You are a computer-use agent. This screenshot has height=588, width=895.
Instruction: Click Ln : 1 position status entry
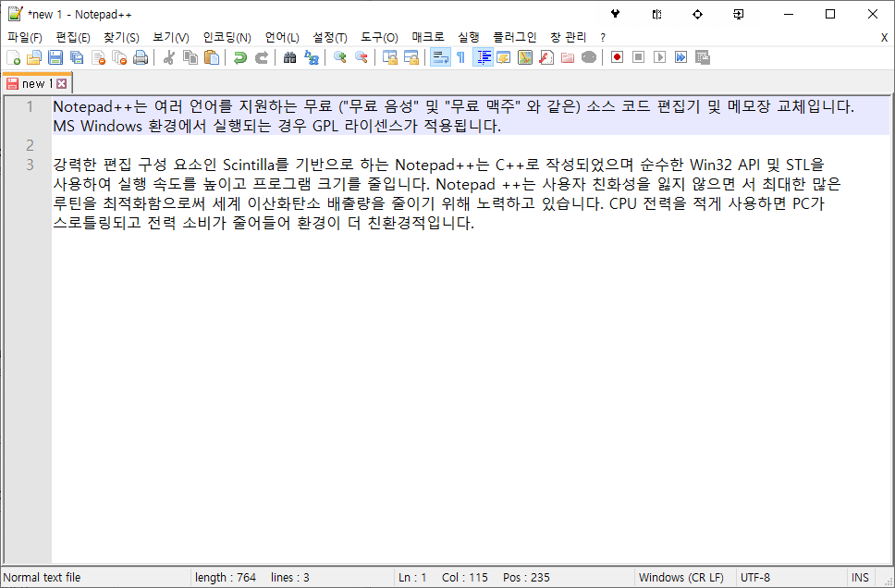click(x=412, y=577)
